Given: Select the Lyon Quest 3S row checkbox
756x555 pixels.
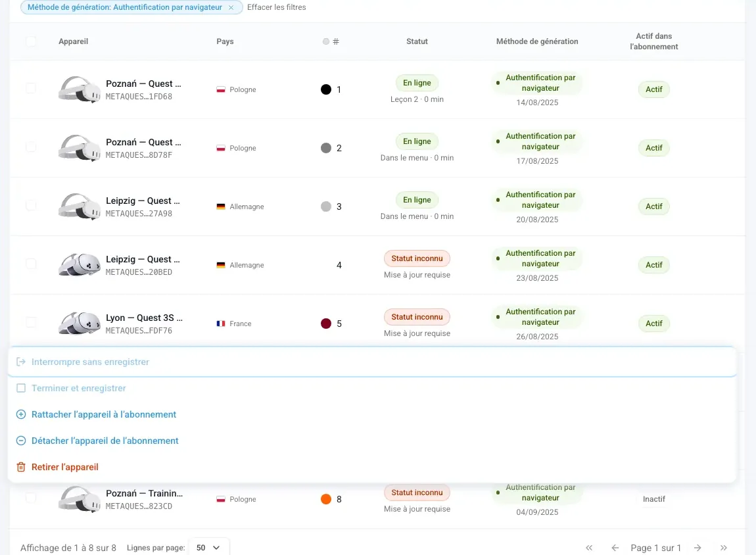Looking at the screenshot, I should click(x=31, y=322).
